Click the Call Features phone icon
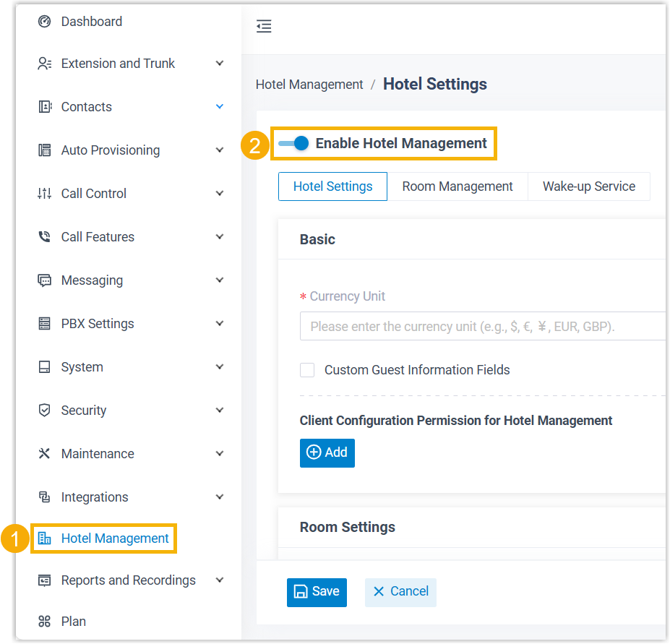The image size is (670, 644). pyautogui.click(x=45, y=237)
